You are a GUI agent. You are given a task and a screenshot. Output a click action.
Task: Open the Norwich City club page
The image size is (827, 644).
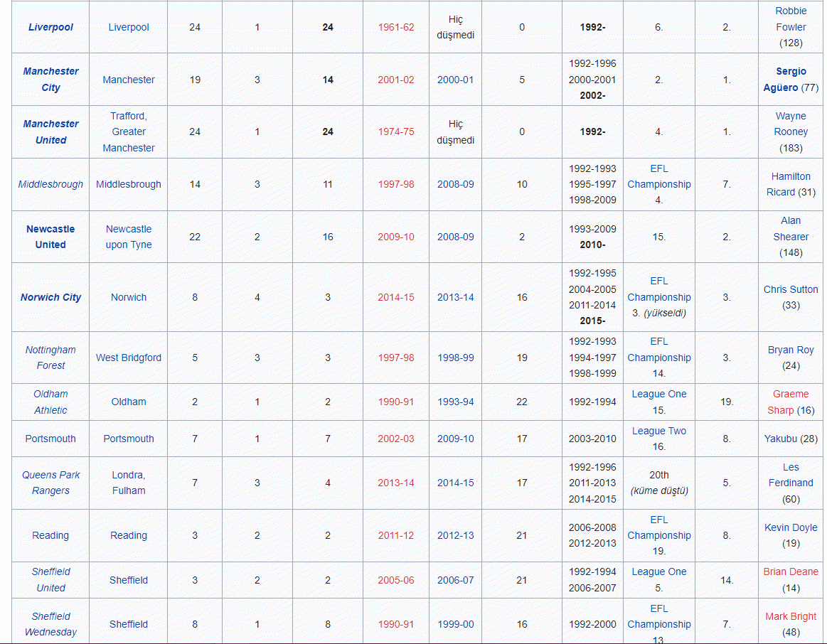[x=50, y=297]
